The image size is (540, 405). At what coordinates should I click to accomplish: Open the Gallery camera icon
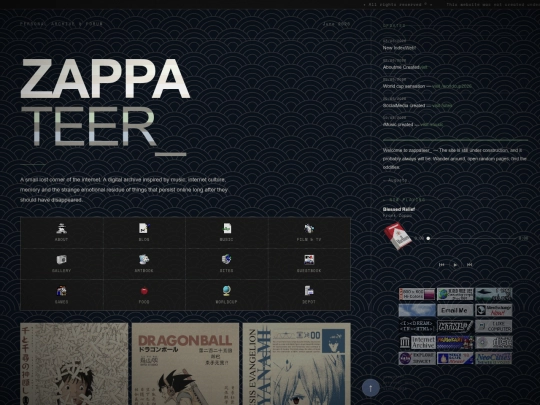[x=61, y=259]
